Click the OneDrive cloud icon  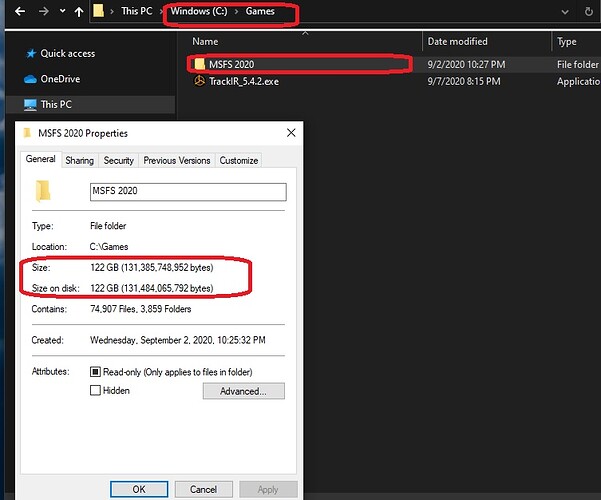pyautogui.click(x=30, y=78)
